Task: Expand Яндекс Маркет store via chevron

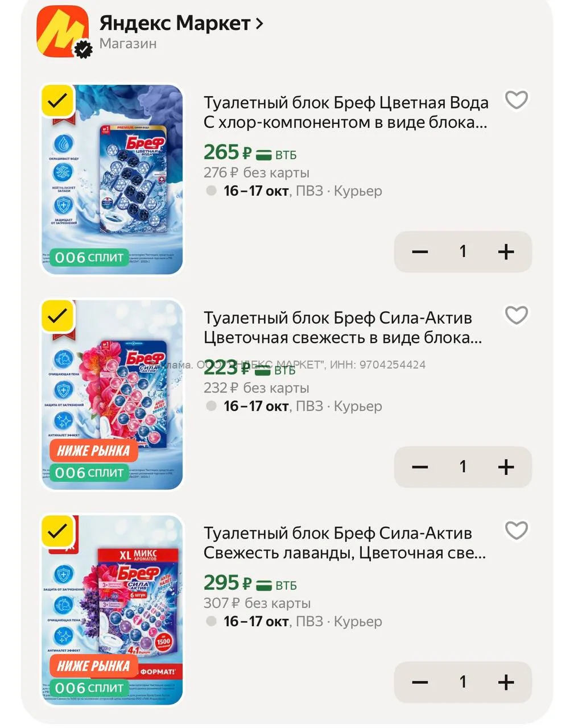Action: (259, 23)
